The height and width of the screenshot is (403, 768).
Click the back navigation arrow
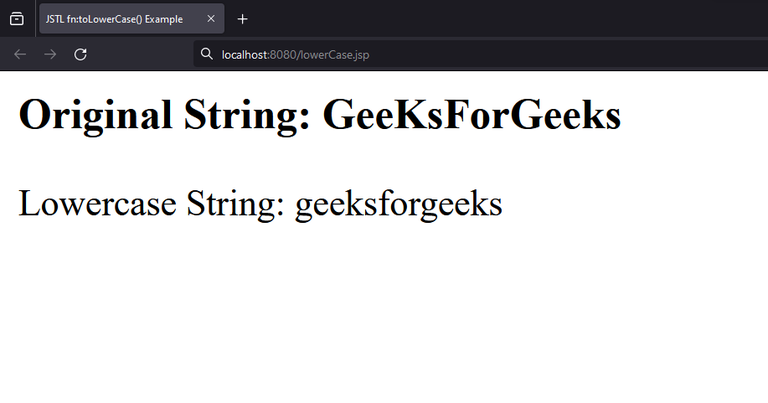(x=20, y=54)
